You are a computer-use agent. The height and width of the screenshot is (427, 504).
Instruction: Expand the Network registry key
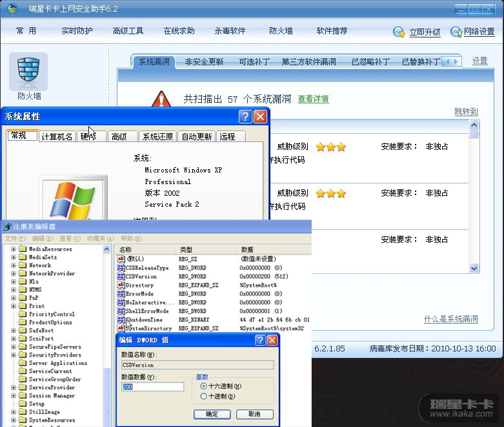pos(14,265)
